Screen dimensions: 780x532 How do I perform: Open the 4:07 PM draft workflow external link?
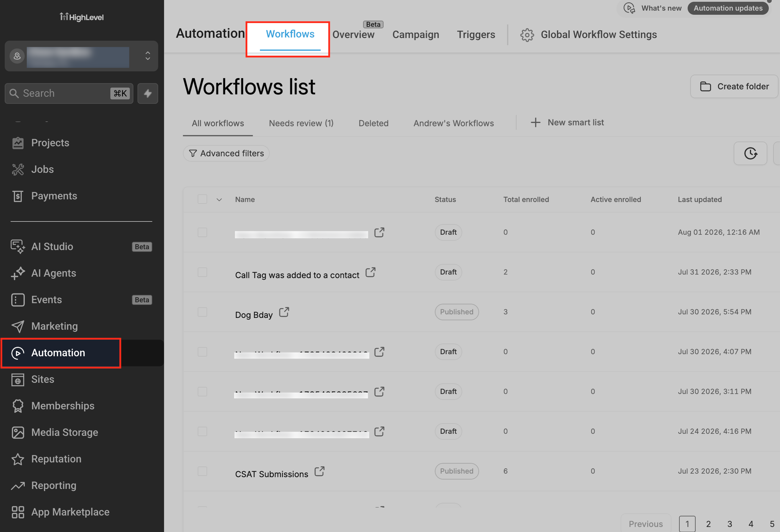(379, 352)
